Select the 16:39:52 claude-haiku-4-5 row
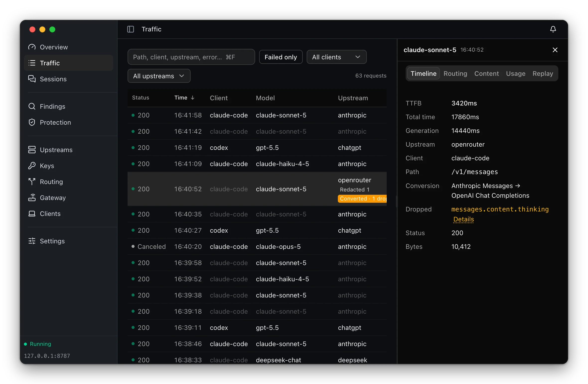 (x=257, y=279)
